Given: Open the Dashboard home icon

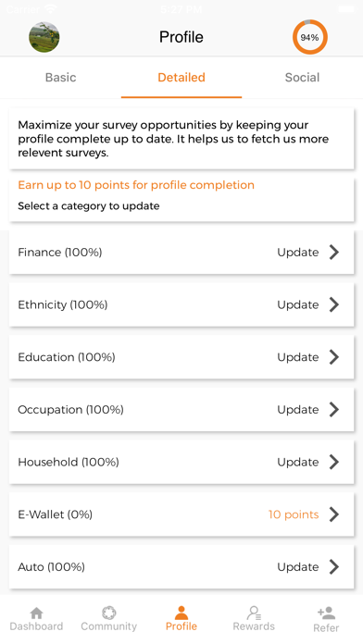Looking at the screenshot, I should click(37, 613).
